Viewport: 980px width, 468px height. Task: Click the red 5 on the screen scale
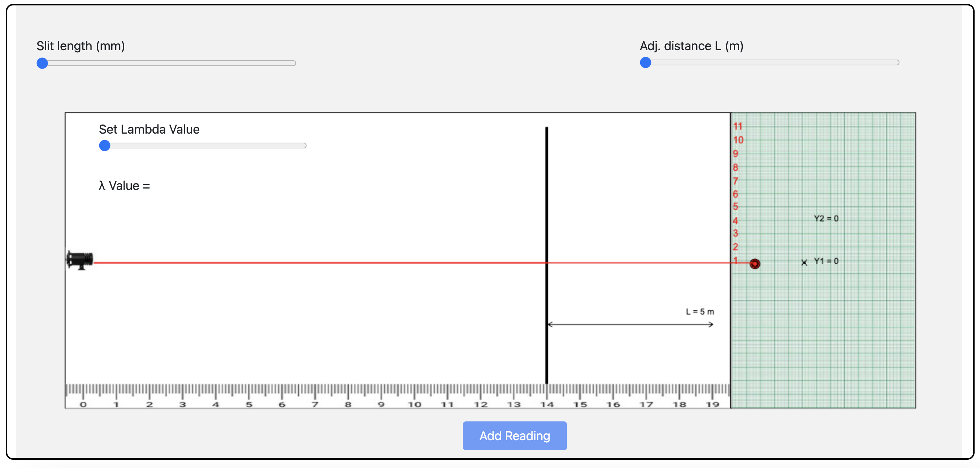[x=736, y=207]
